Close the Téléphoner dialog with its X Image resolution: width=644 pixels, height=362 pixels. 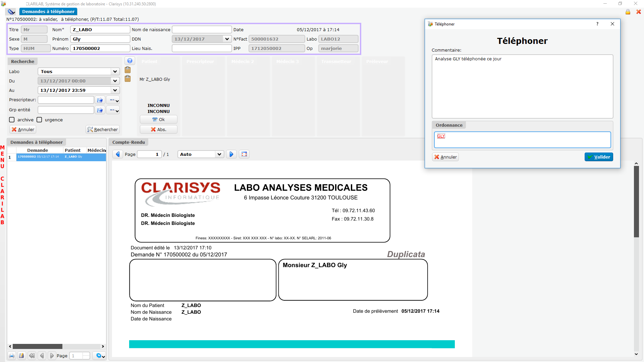pyautogui.click(x=612, y=24)
